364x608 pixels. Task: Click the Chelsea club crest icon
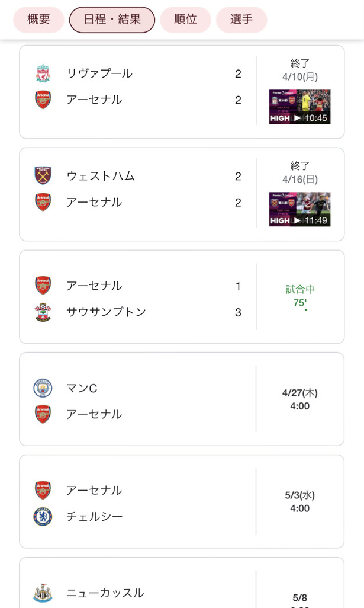pyautogui.click(x=43, y=517)
